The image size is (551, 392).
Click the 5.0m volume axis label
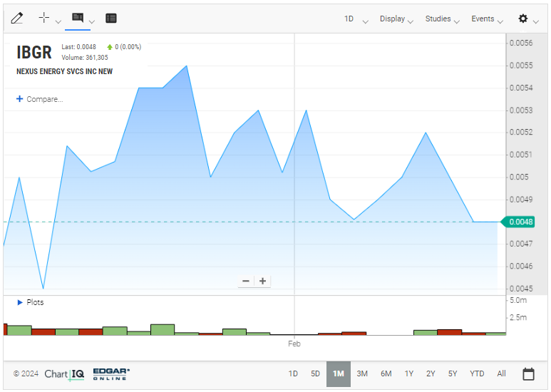[518, 301]
